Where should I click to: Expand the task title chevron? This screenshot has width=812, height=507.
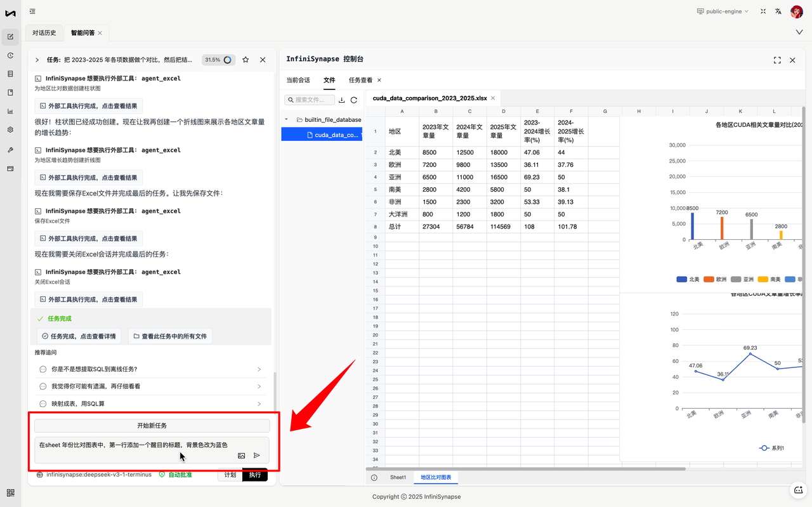(x=37, y=60)
